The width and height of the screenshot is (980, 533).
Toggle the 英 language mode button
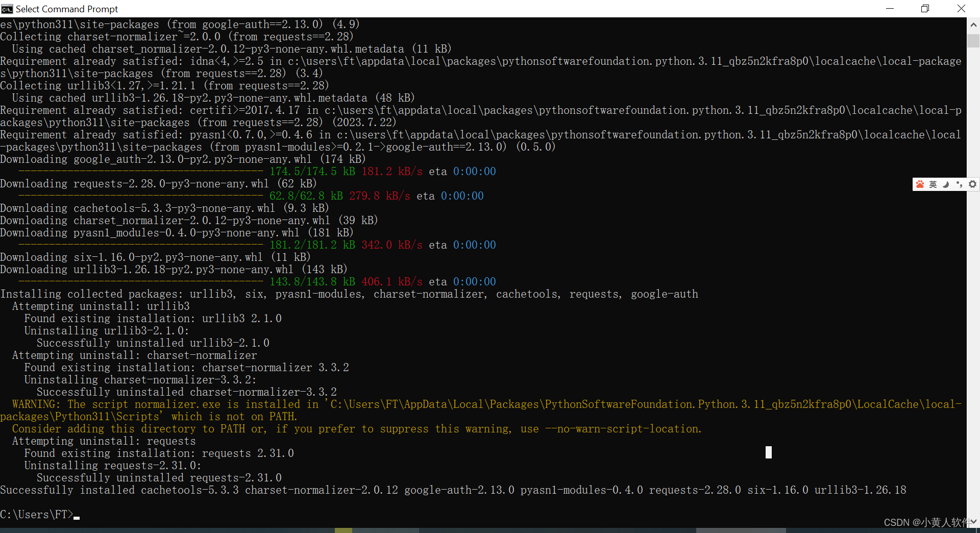(x=933, y=184)
